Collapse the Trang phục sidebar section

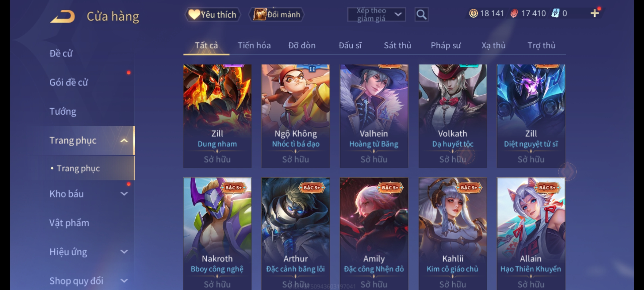(x=124, y=140)
